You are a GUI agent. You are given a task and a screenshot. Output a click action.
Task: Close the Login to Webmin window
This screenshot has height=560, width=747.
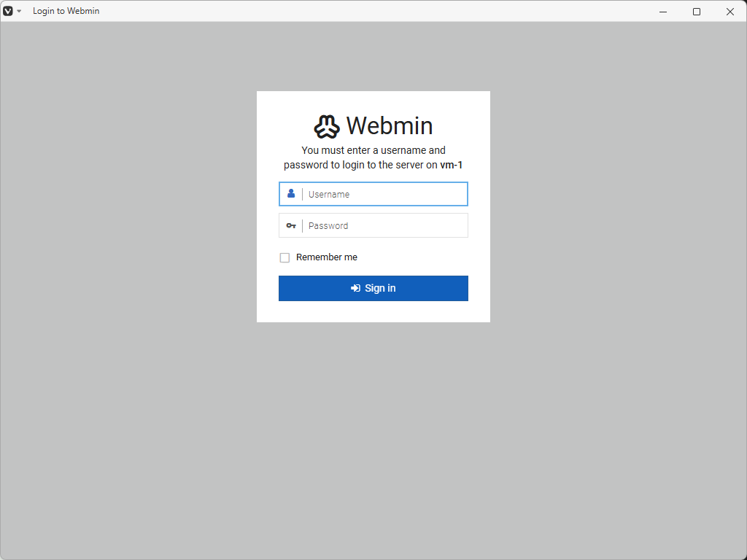tap(729, 12)
